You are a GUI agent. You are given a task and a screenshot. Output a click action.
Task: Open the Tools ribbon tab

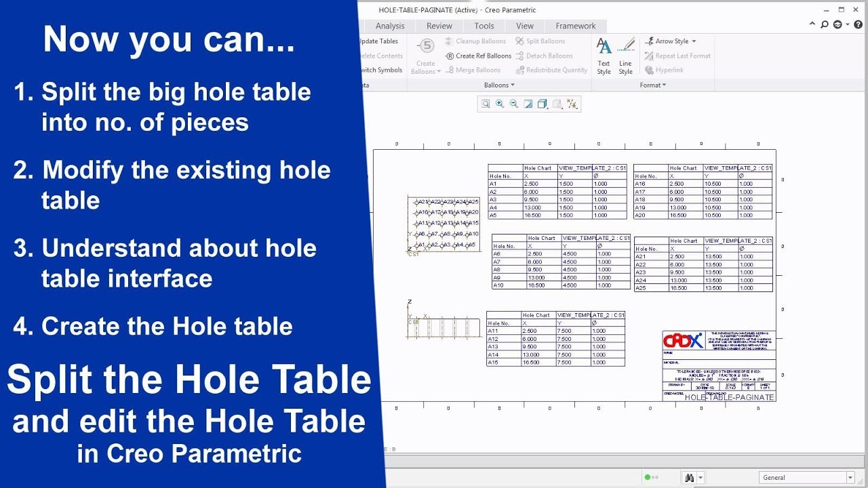point(484,26)
